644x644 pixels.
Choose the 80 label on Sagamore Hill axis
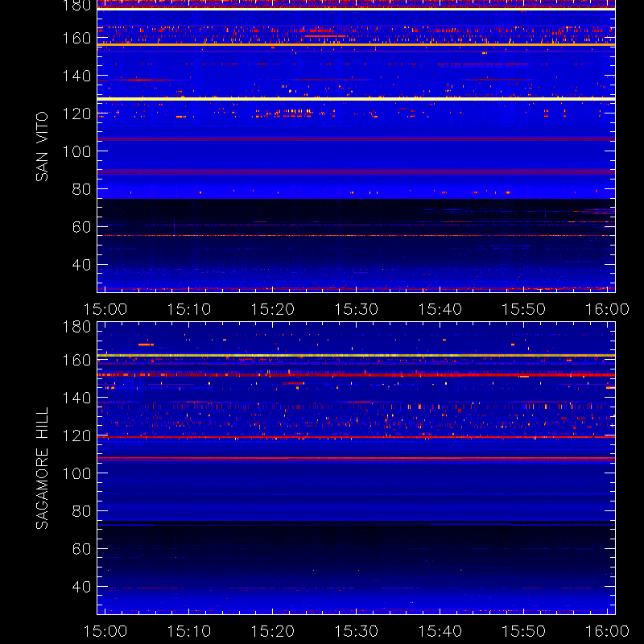tap(82, 511)
